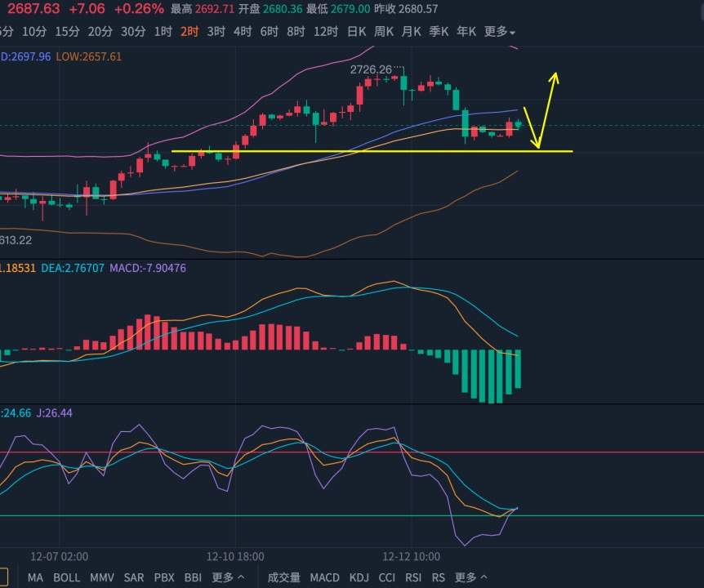Show the quarterly 季K chart

(439, 31)
